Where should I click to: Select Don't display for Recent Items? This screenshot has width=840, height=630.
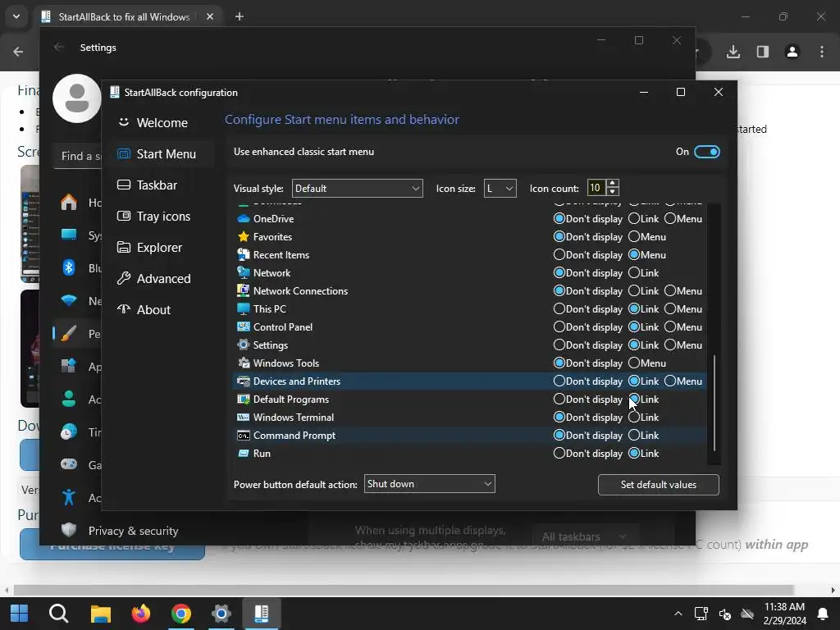tap(559, 255)
